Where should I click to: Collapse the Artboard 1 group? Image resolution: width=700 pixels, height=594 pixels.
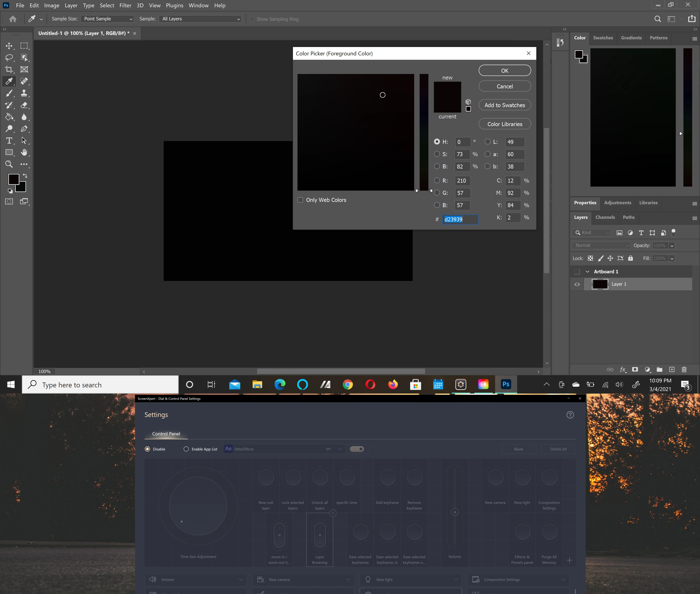588,272
